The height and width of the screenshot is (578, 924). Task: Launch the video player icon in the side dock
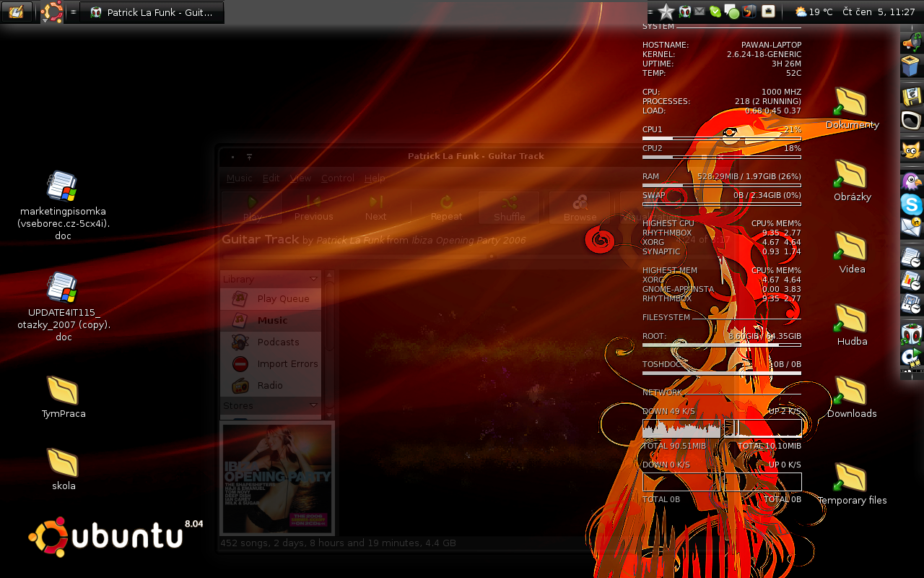[912, 357]
